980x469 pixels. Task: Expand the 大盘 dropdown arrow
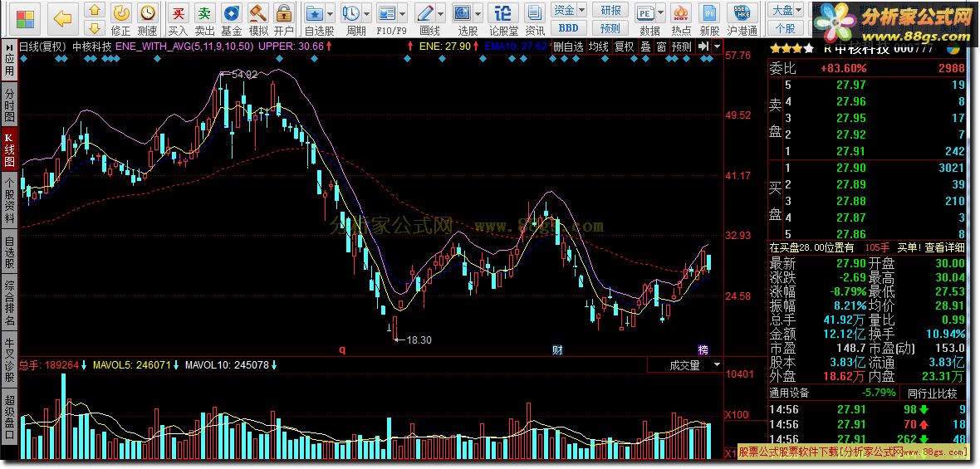[x=800, y=10]
